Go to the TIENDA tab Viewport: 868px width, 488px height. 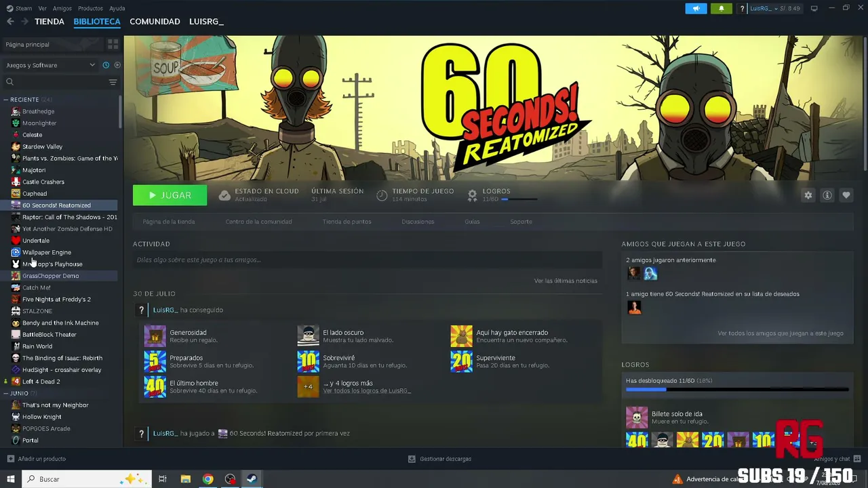[x=50, y=22]
